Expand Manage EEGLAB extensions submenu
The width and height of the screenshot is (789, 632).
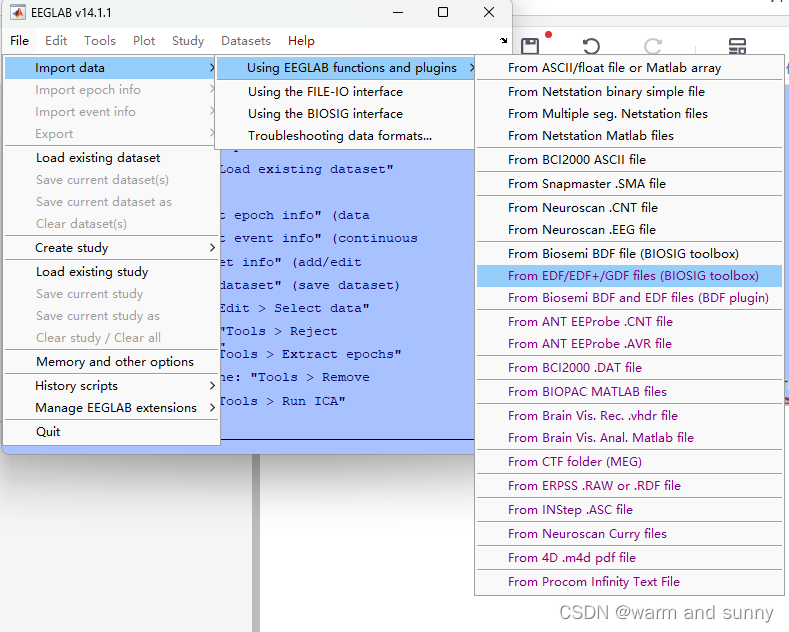click(112, 408)
